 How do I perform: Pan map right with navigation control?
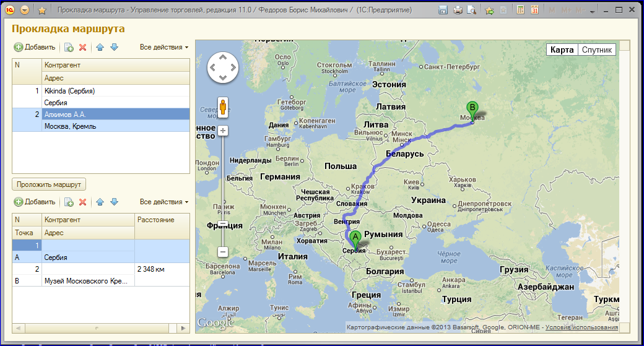(233, 67)
